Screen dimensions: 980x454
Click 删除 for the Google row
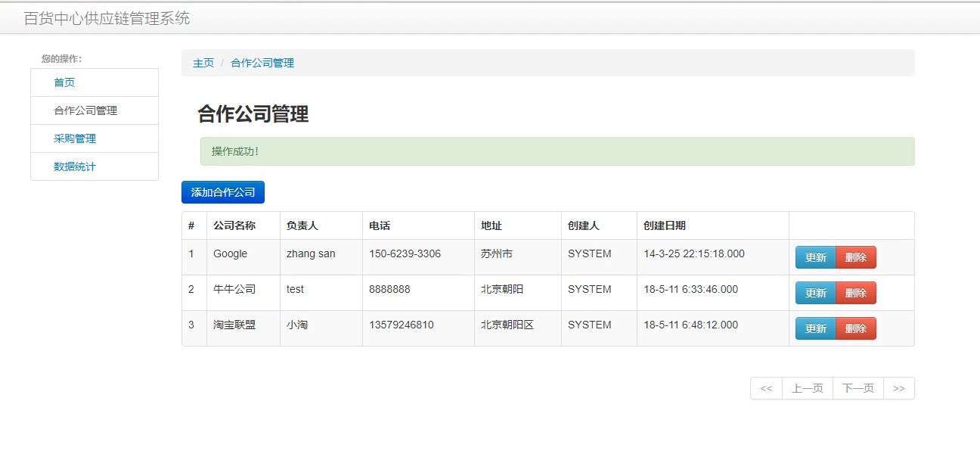coord(856,257)
